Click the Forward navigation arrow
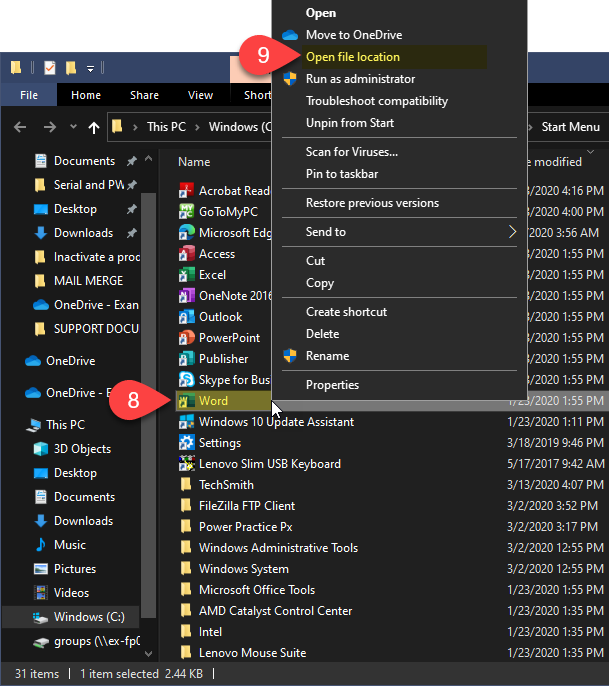Viewport: 609px width, 686px height. click(x=50, y=127)
